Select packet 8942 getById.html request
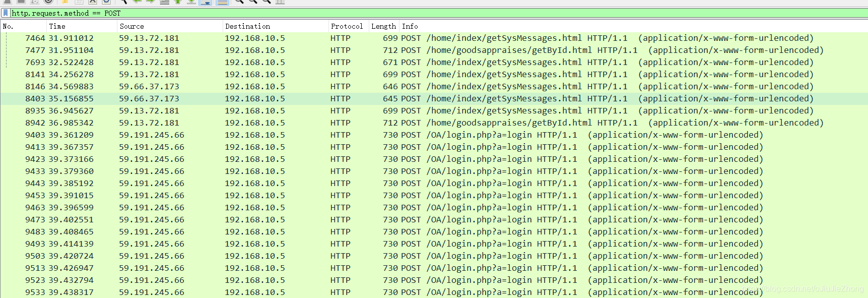 (x=434, y=123)
